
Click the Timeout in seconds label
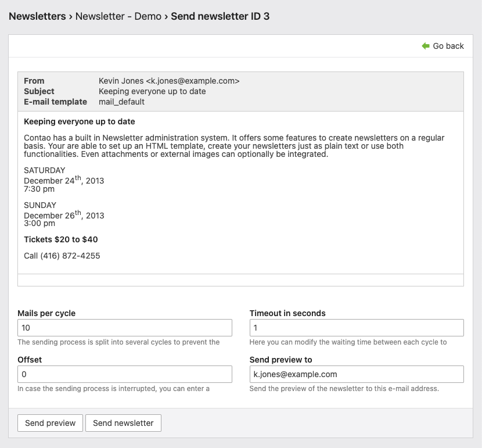click(x=287, y=313)
